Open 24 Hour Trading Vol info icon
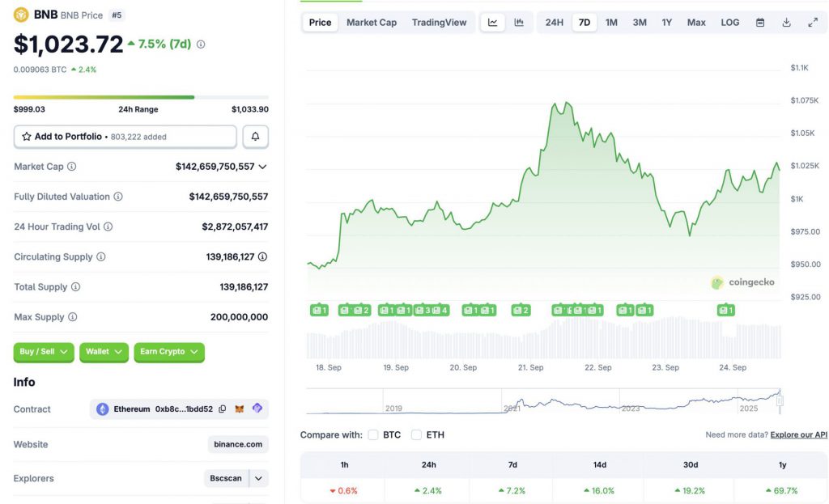This screenshot has width=829, height=504. (x=108, y=227)
